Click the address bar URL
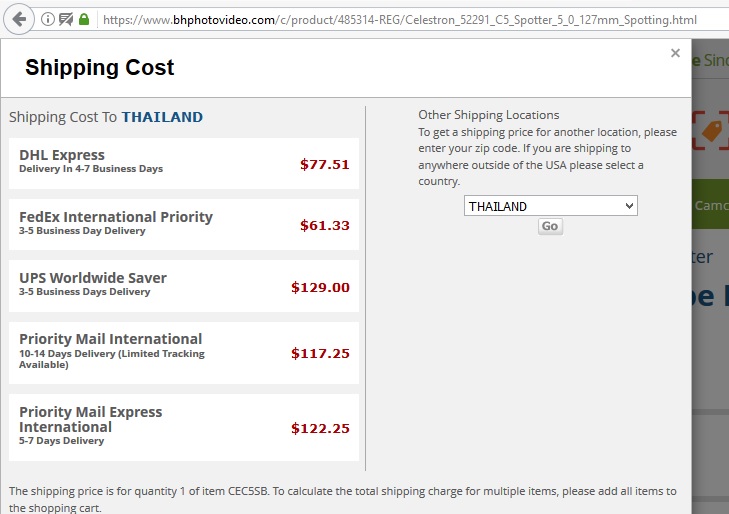 pyautogui.click(x=400, y=19)
